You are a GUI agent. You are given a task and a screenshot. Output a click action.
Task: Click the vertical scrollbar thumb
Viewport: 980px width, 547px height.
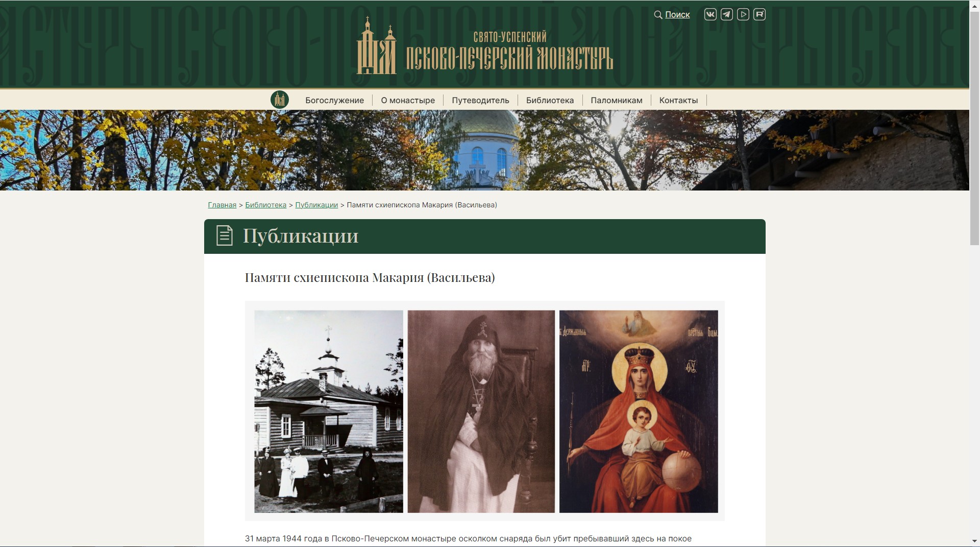point(974,128)
